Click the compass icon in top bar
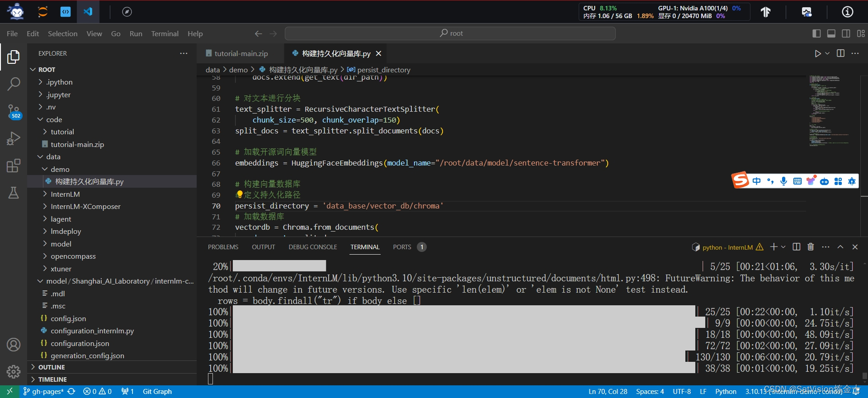Image resolution: width=868 pixels, height=398 pixels. coord(127,12)
